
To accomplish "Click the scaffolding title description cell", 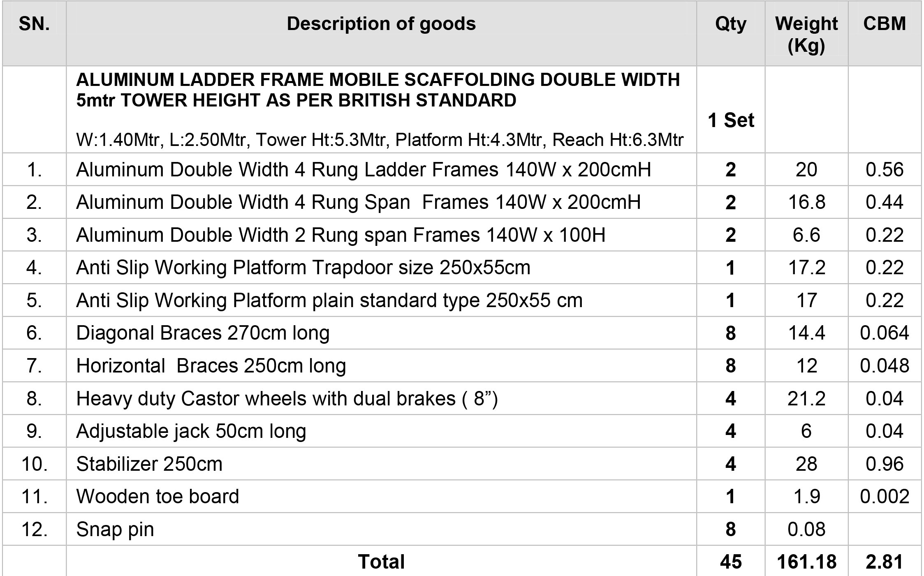I will pyautogui.click(x=381, y=109).
